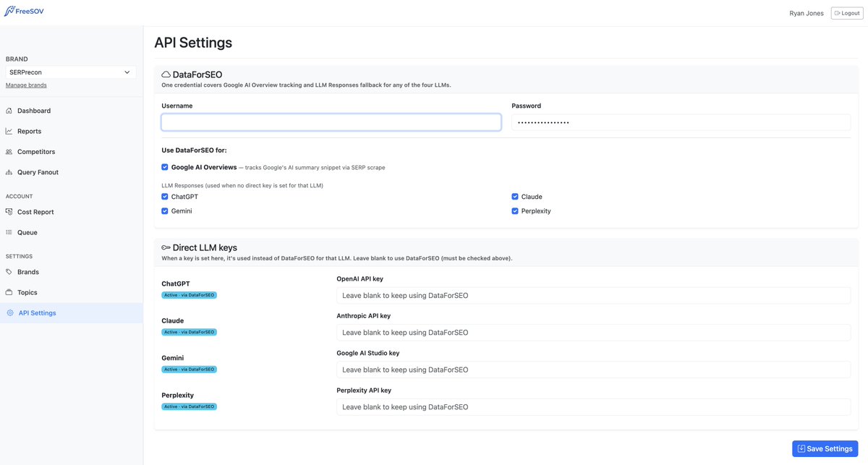Image resolution: width=868 pixels, height=465 pixels.
Task: Click the Manage brands link
Action: pos(26,85)
